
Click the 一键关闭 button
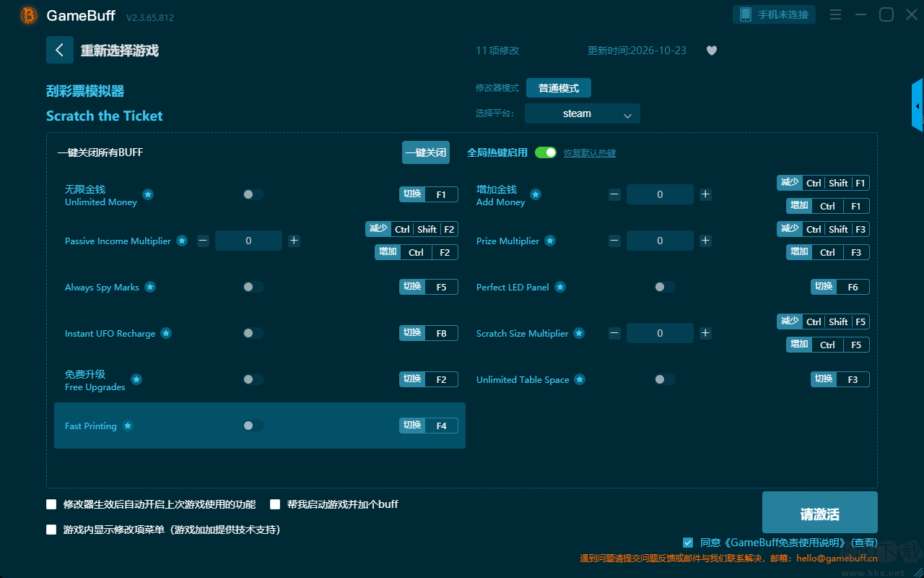click(426, 152)
